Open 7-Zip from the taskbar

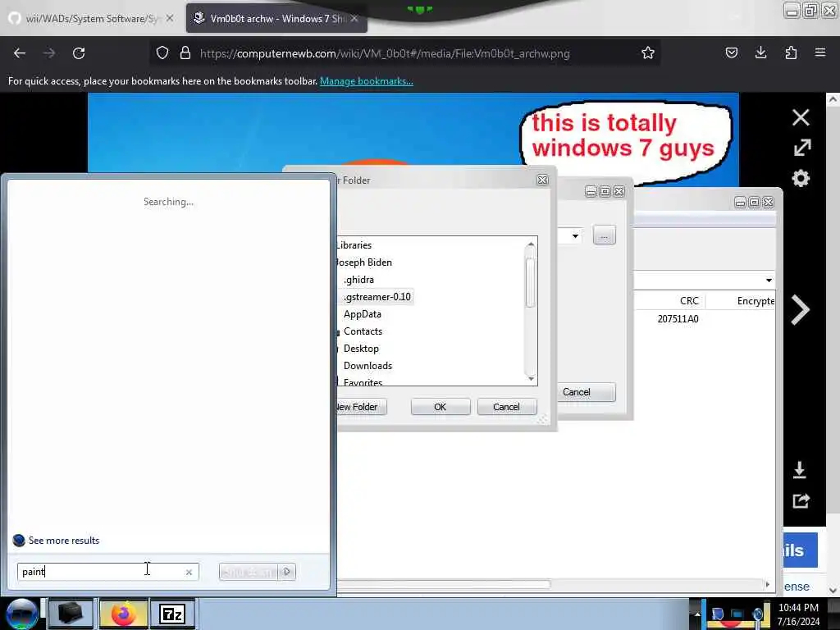[172, 614]
